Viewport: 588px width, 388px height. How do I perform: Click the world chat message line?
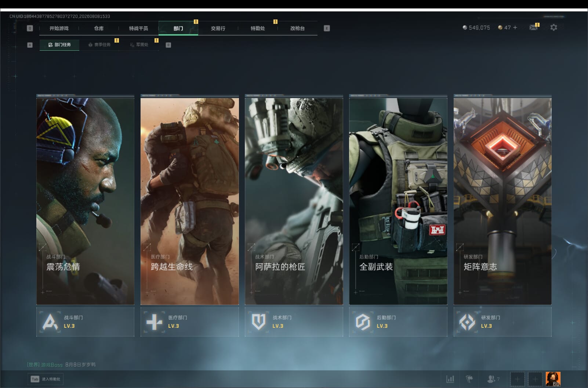point(61,365)
